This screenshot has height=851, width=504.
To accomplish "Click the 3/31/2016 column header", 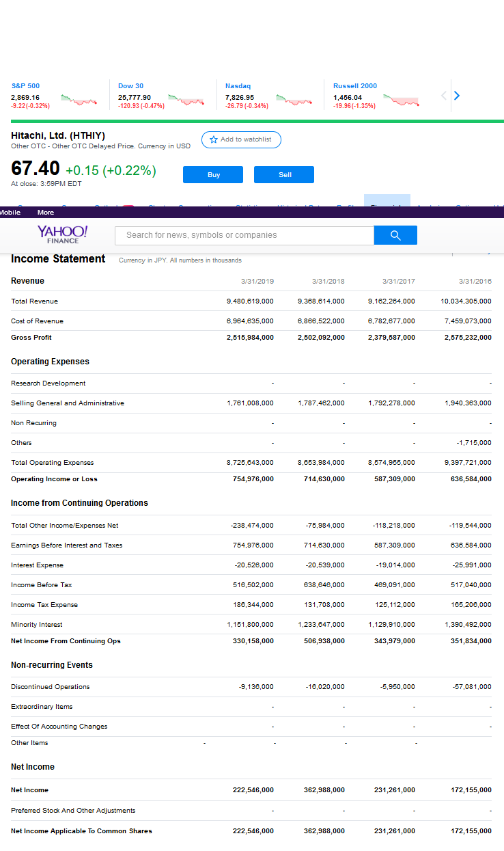I will (475, 282).
